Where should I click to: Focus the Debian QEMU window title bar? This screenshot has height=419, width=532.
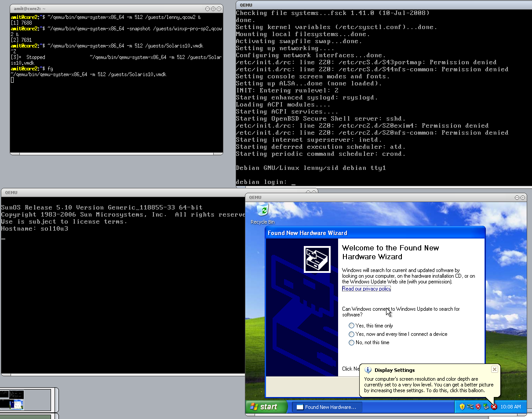383,5
